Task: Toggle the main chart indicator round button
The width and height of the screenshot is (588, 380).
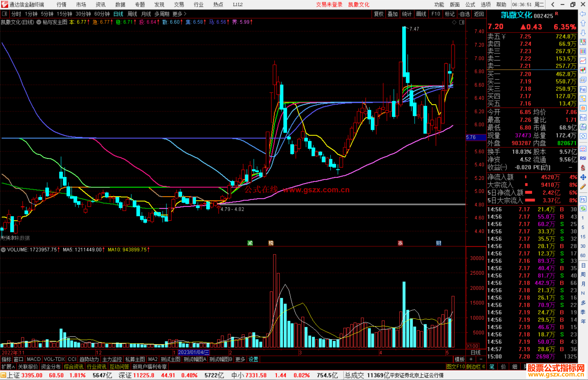Action: [x=39, y=22]
